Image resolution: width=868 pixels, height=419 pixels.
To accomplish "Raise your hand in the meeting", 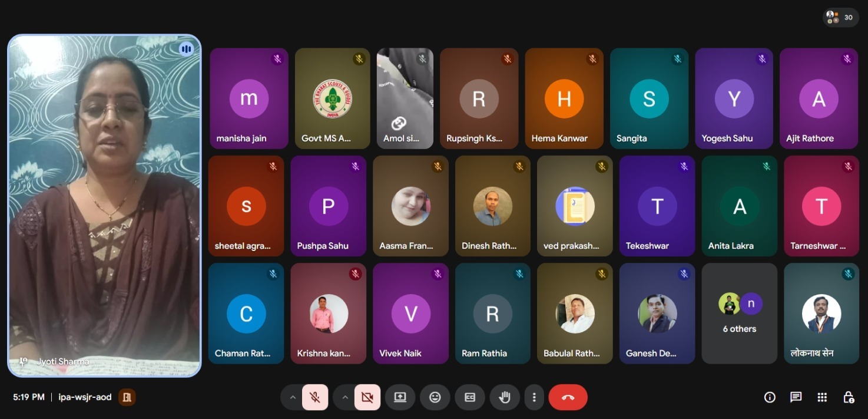I will [x=505, y=397].
